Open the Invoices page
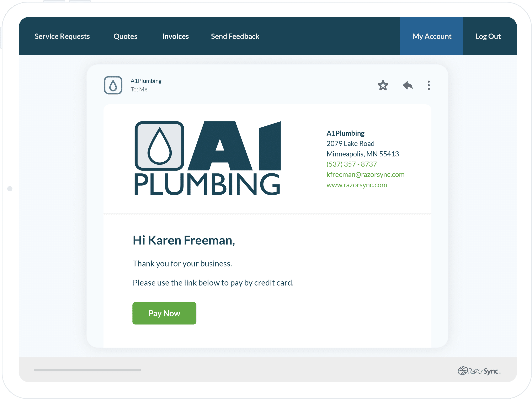Image resolution: width=532 pixels, height=399 pixels. (175, 36)
